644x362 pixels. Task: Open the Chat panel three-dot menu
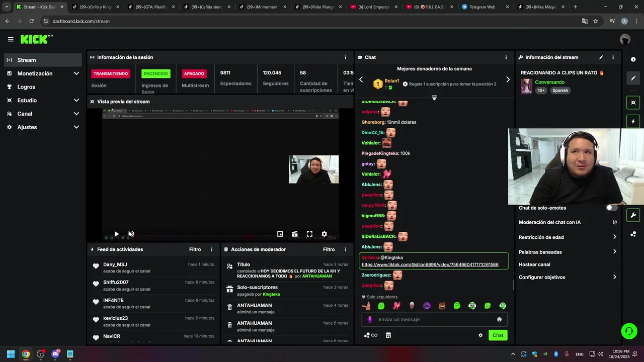506,57
